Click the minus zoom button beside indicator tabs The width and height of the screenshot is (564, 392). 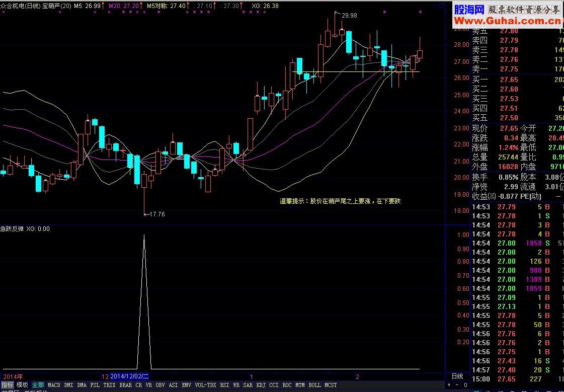(x=457, y=385)
